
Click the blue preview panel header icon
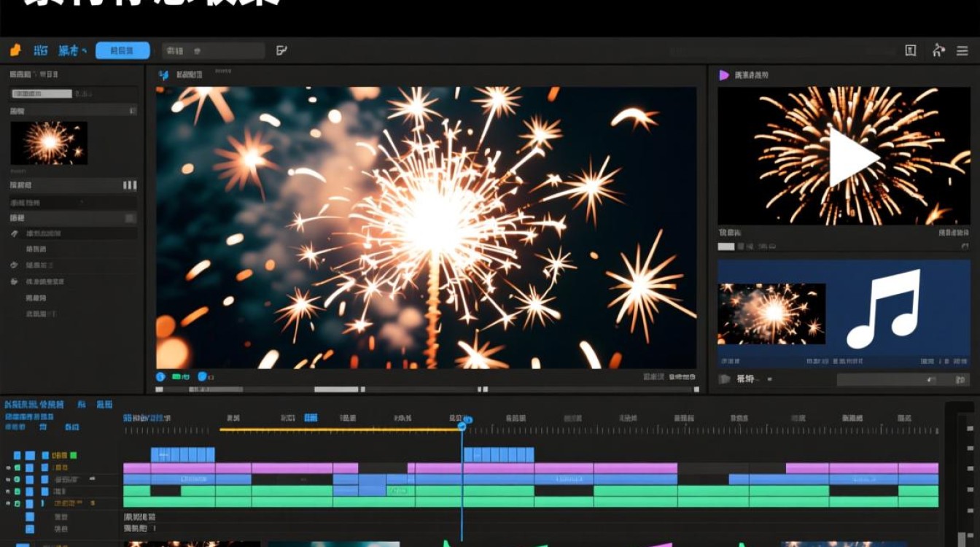164,75
